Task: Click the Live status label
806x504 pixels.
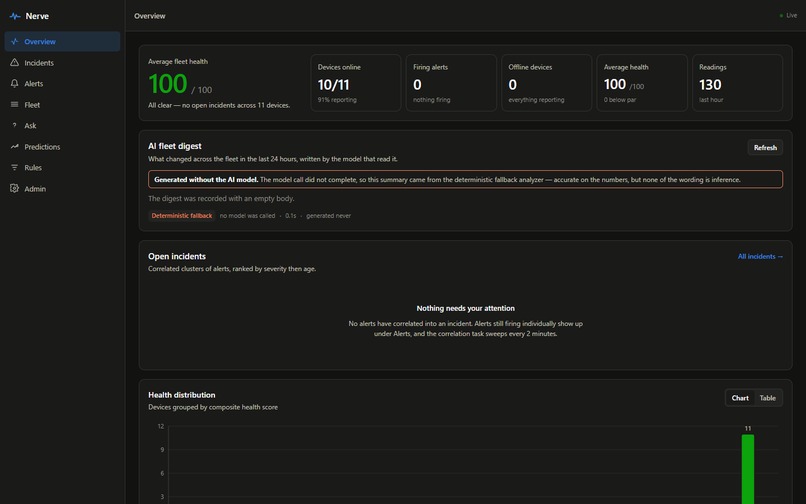Action: (x=792, y=15)
